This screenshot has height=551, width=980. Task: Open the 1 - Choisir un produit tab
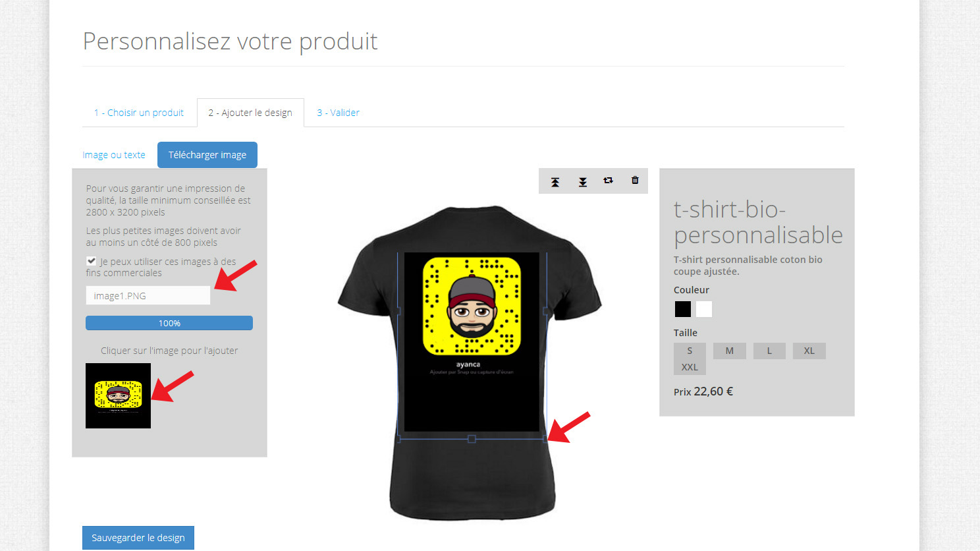pos(139,113)
